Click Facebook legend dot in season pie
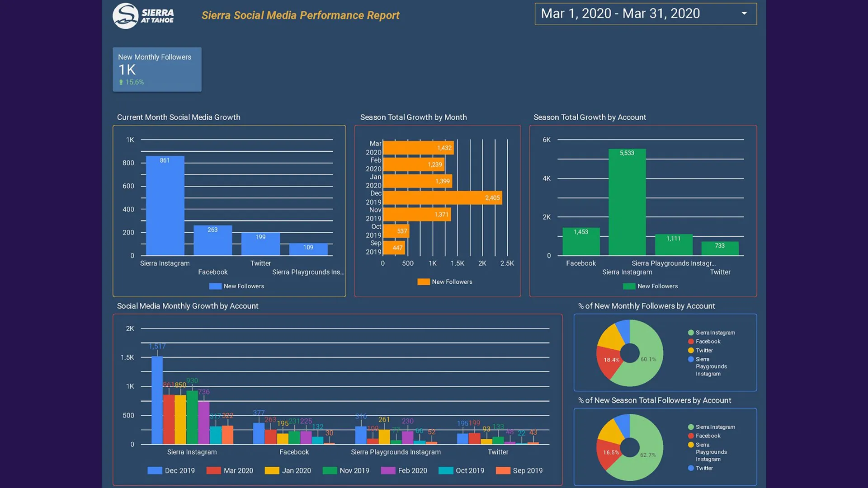 point(691,436)
